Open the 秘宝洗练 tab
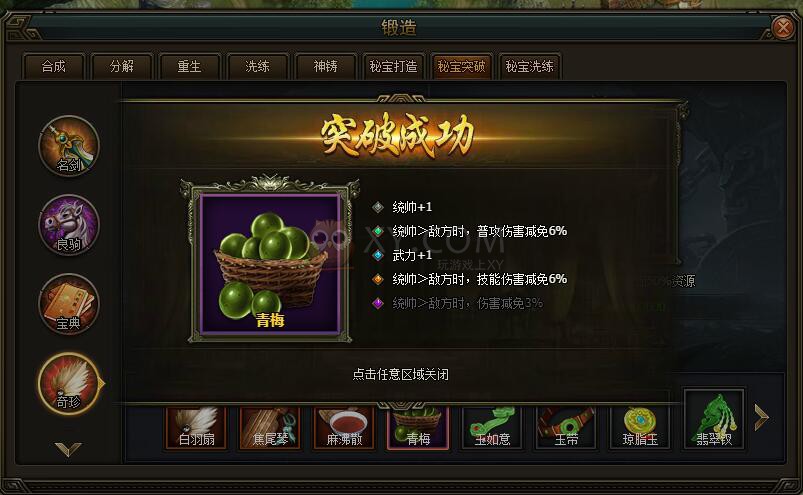The image size is (803, 495). pos(530,67)
